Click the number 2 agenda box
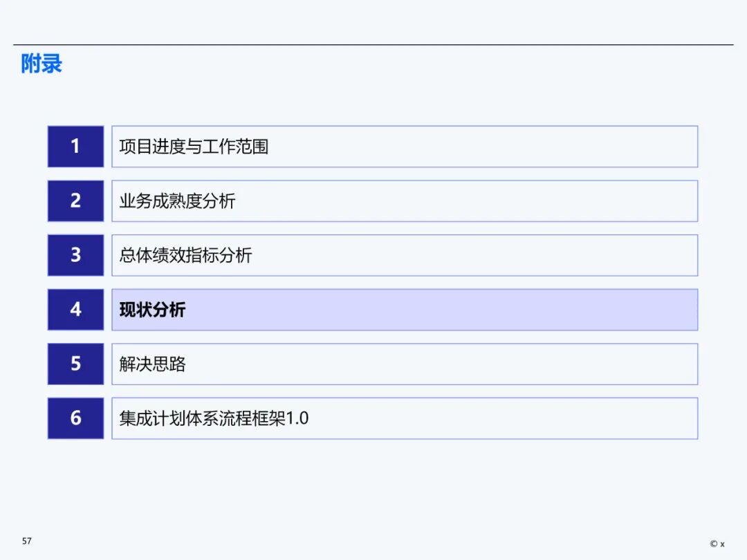 pyautogui.click(x=75, y=200)
